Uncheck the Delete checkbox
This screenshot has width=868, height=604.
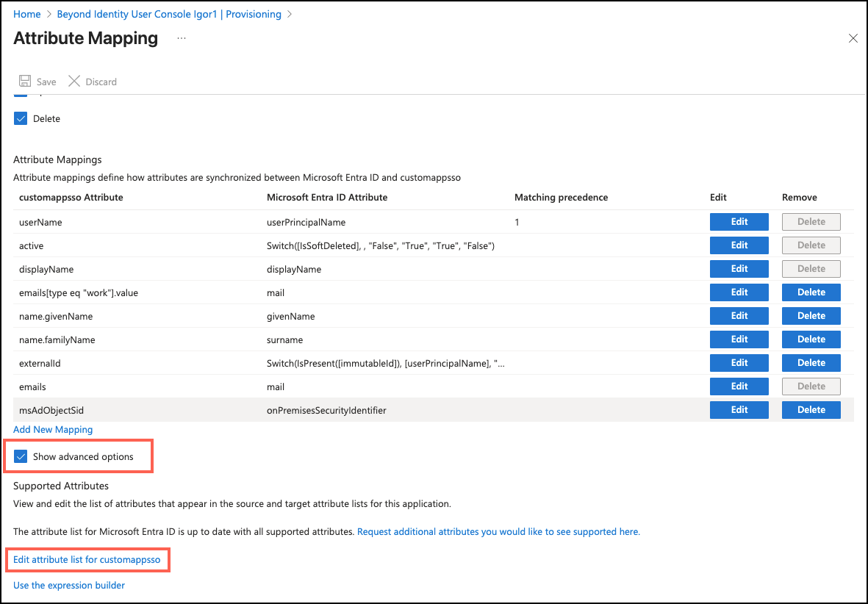click(21, 119)
